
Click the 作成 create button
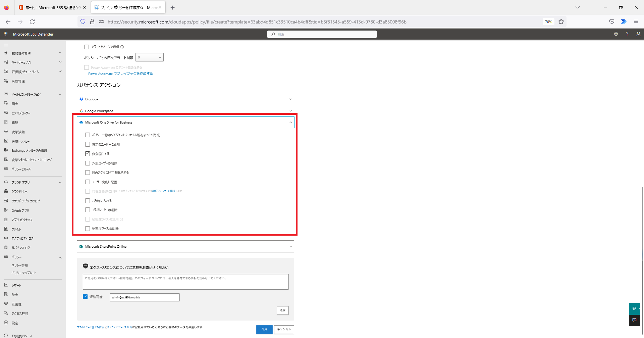click(264, 329)
